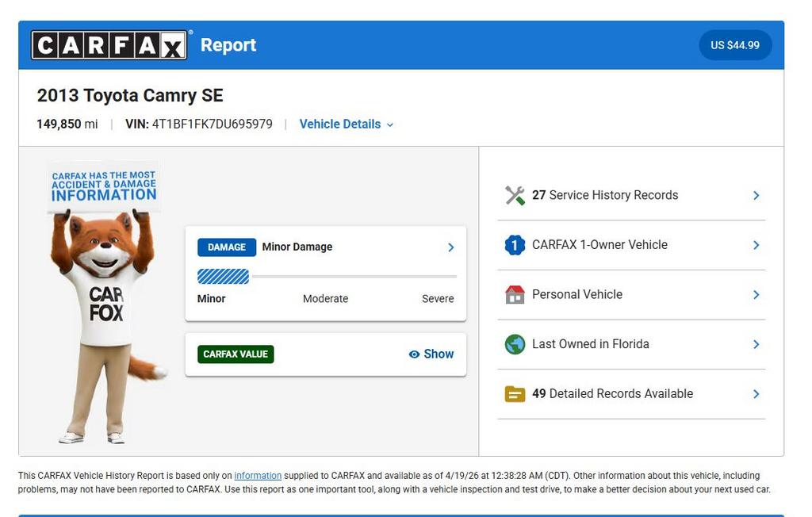Click the wrench service history icon
Image resolution: width=812 pixels, height=517 pixels.
tap(515, 195)
